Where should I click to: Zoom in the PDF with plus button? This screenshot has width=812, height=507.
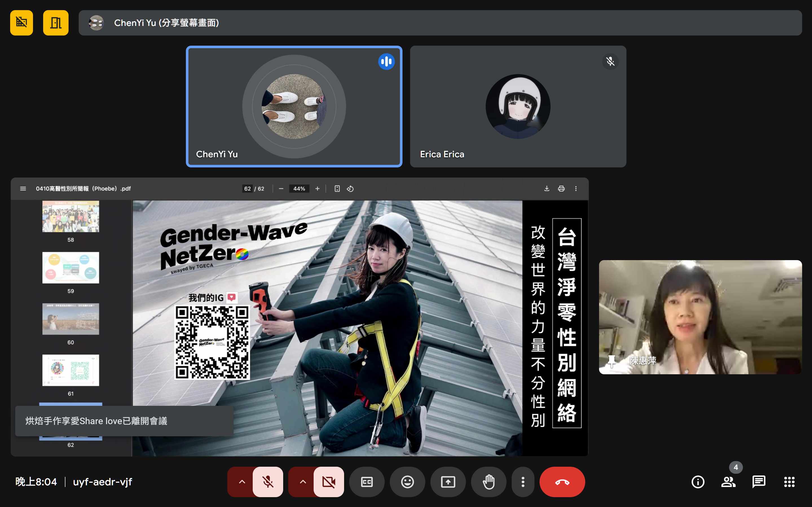317,189
